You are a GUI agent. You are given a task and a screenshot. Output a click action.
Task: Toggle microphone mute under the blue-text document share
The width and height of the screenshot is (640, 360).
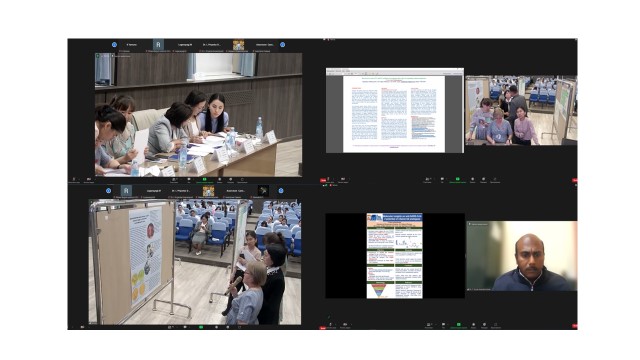[328, 180]
